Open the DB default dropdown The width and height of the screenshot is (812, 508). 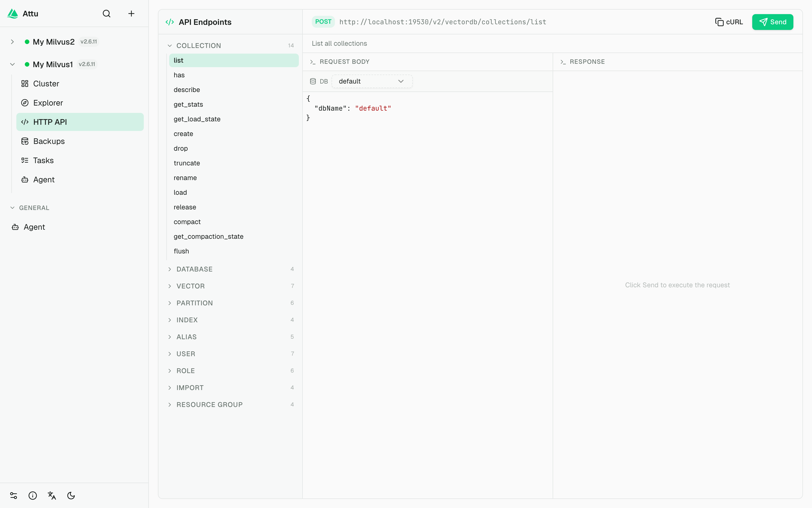[x=372, y=81]
